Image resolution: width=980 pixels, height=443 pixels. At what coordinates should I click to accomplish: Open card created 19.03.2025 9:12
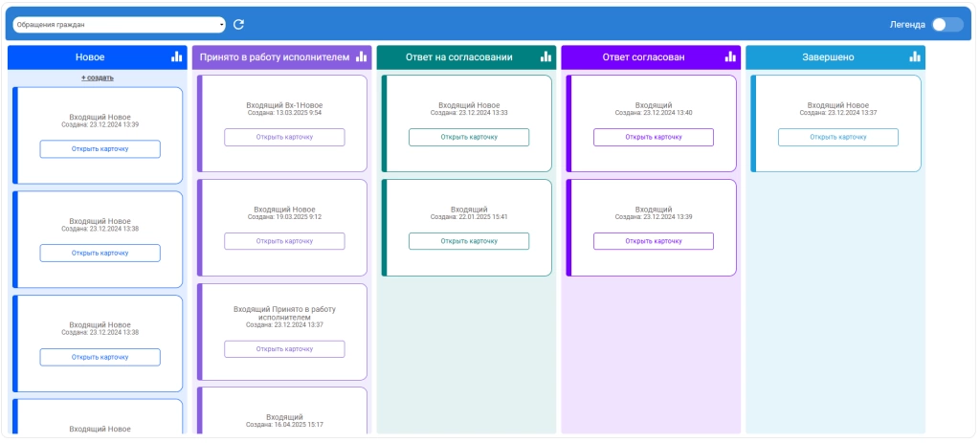(284, 241)
